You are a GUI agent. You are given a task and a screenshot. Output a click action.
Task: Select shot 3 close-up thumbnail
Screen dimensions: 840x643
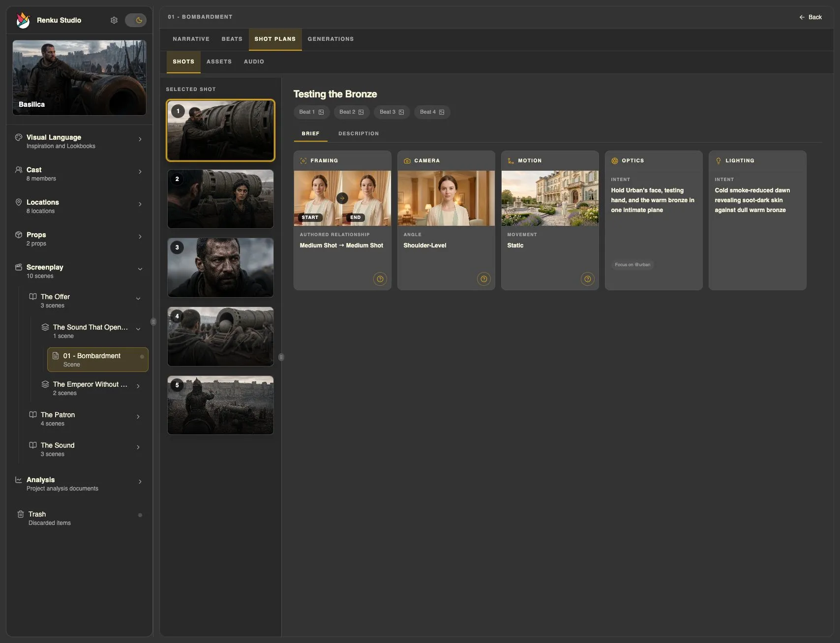coord(220,268)
